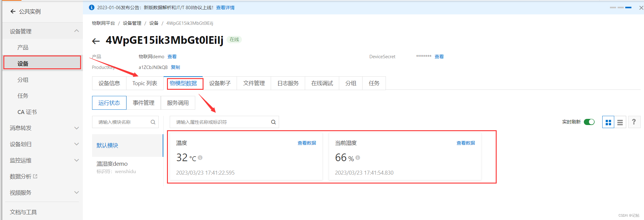This screenshot has height=220, width=644.
Task: Click the info icon in announcement banner
Action: tap(91, 7)
